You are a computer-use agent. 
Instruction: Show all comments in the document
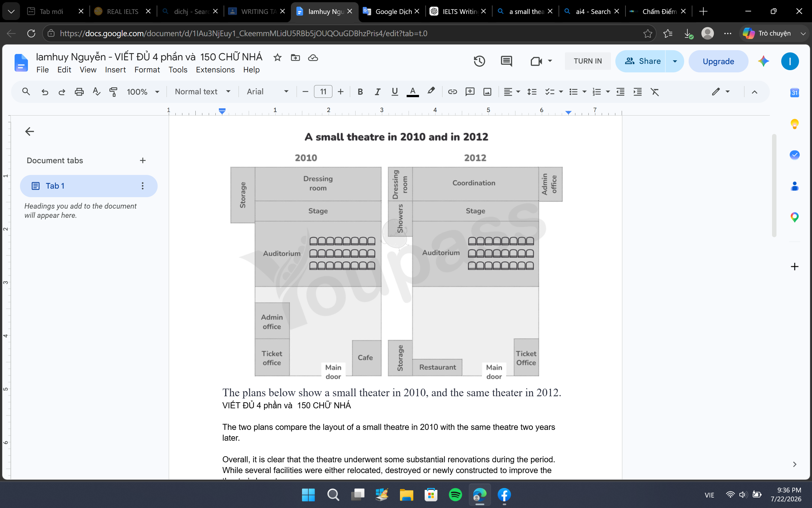click(x=506, y=61)
